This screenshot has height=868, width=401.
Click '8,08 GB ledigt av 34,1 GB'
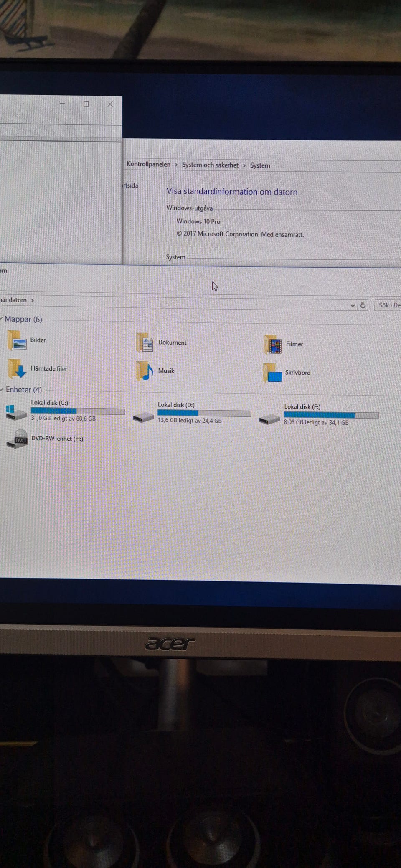(316, 422)
